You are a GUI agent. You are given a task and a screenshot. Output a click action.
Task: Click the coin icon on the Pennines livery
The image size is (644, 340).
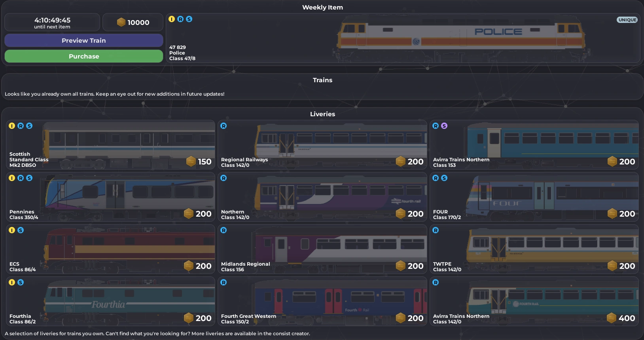coord(189,213)
